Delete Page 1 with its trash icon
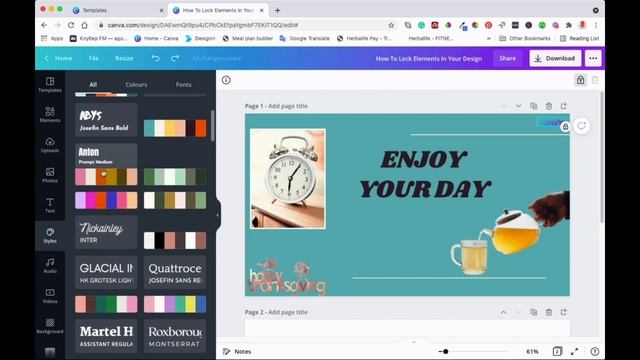This screenshot has width=640, height=360. [x=549, y=106]
